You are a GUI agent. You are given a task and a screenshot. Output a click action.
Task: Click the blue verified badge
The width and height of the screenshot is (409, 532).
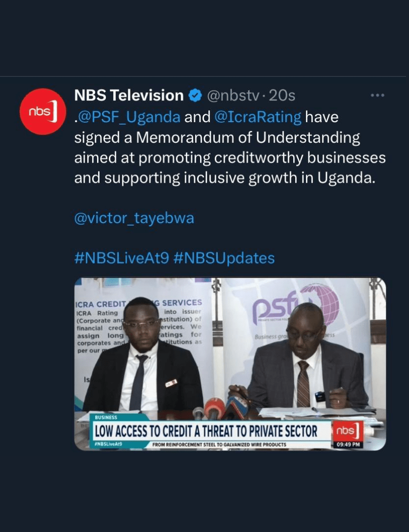pos(195,96)
